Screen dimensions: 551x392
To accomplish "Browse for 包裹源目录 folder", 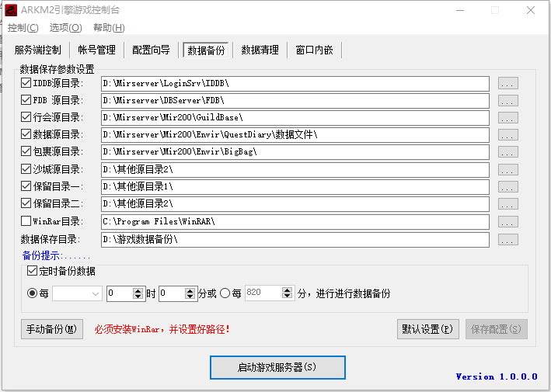I will click(x=507, y=152).
